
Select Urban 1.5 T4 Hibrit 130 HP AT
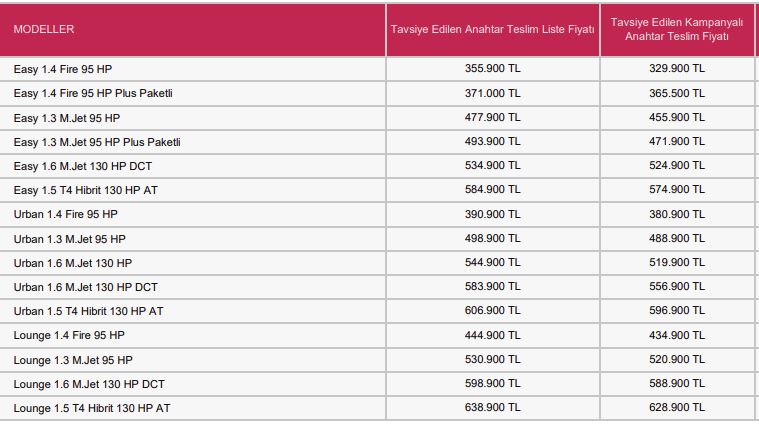[x=89, y=311]
